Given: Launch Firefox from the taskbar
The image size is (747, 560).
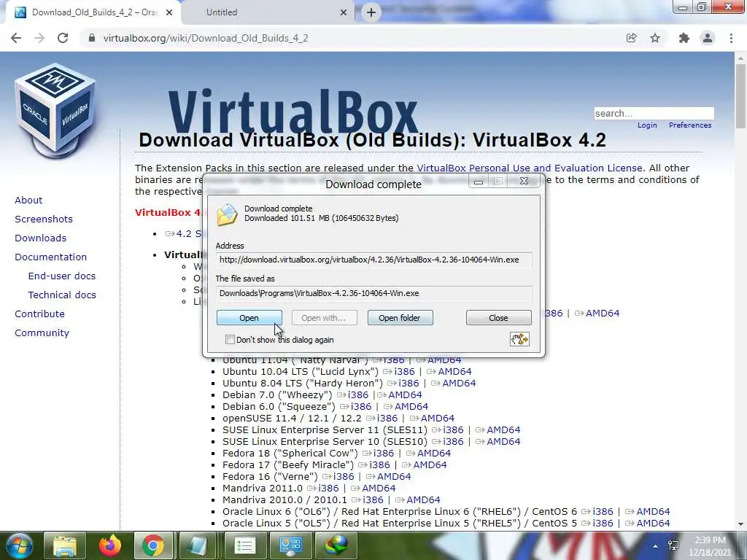Looking at the screenshot, I should 110,546.
